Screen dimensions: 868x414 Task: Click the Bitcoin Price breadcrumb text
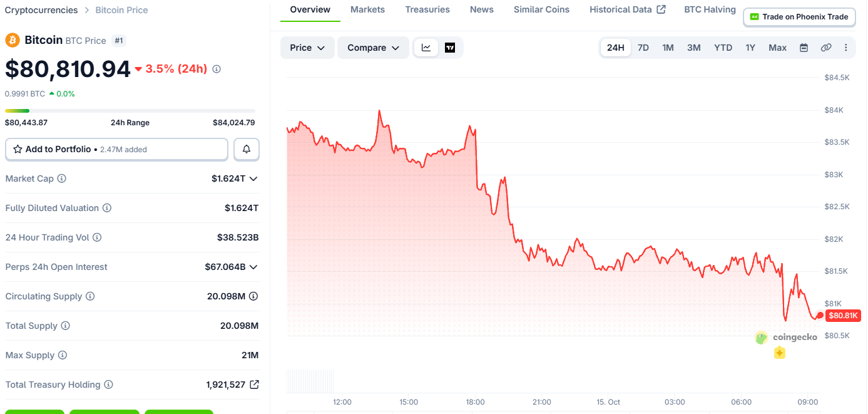pos(121,10)
